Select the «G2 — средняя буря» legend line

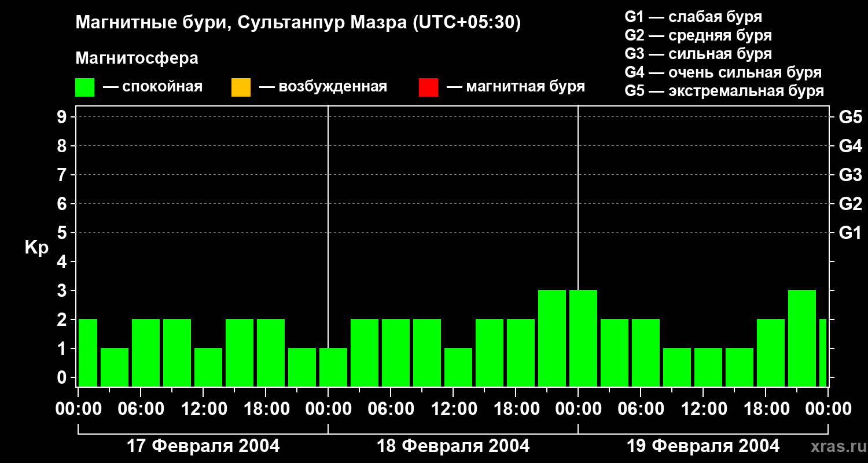[x=698, y=35]
